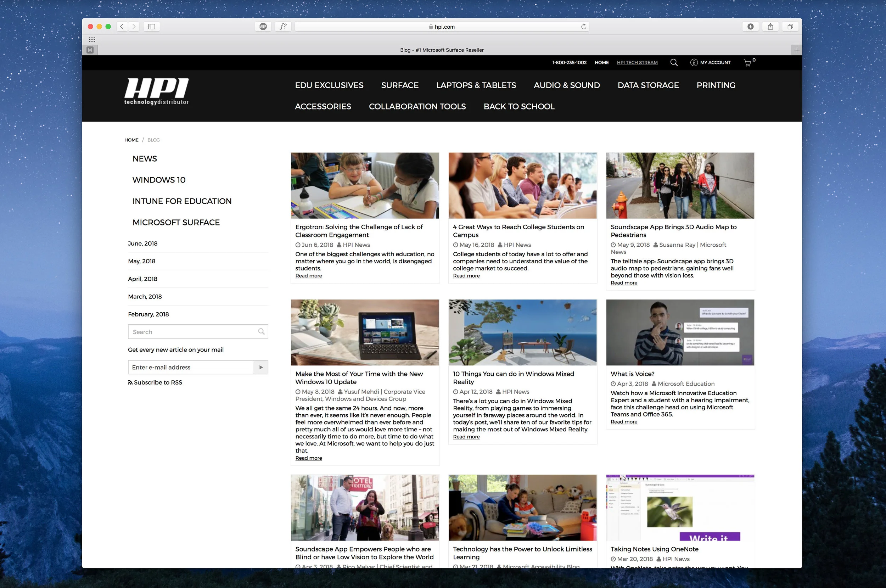Open the Adblock Plus extension icon
The height and width of the screenshot is (588, 886).
point(263,26)
